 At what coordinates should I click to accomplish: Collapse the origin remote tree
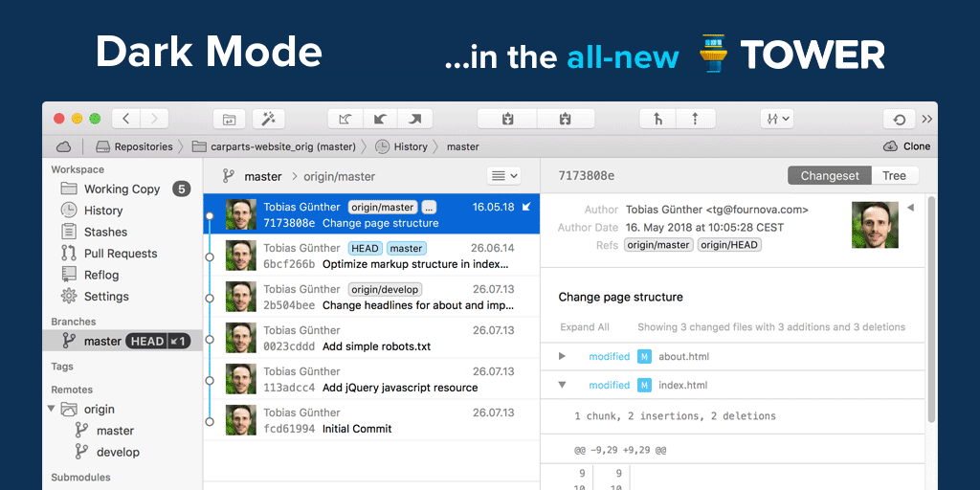click(x=51, y=409)
